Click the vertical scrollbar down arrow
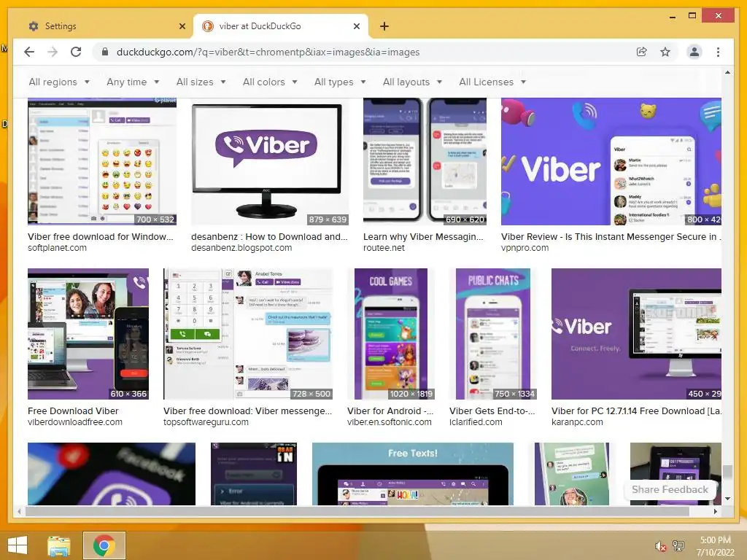747x560 pixels. click(x=727, y=499)
